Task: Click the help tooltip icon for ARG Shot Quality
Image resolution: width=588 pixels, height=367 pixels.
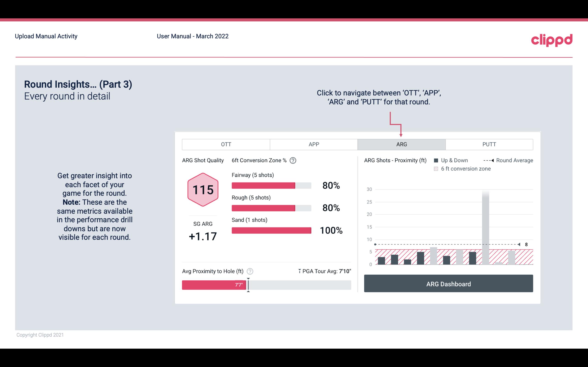Action: (293, 160)
